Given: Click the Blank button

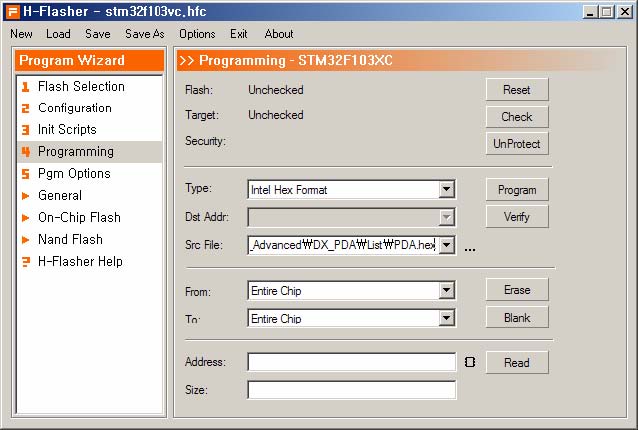Looking at the screenshot, I should coord(517,317).
